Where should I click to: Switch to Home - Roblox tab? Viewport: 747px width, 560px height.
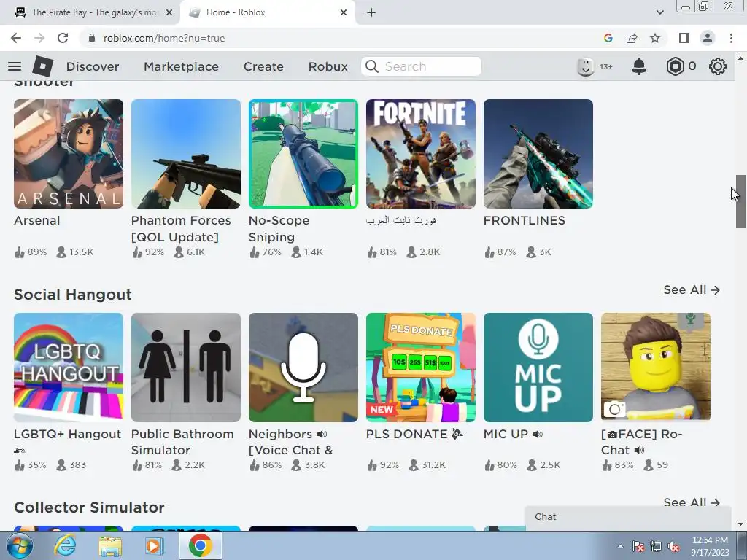click(x=268, y=12)
